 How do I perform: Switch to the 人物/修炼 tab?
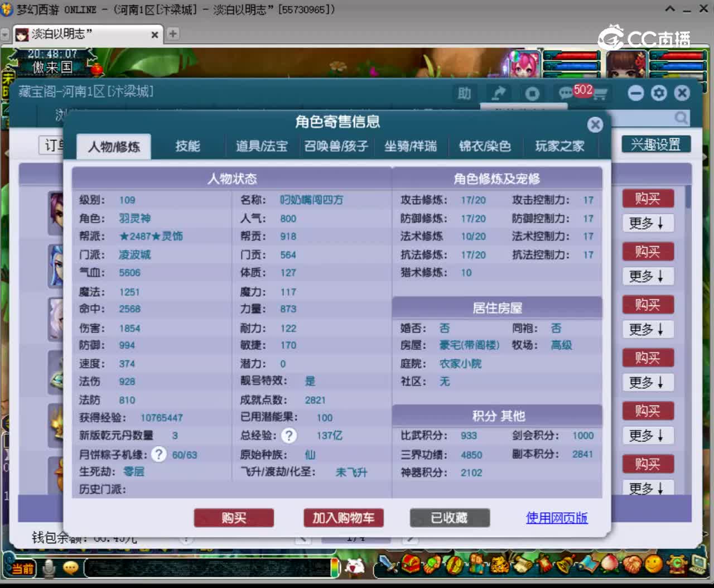point(114,147)
